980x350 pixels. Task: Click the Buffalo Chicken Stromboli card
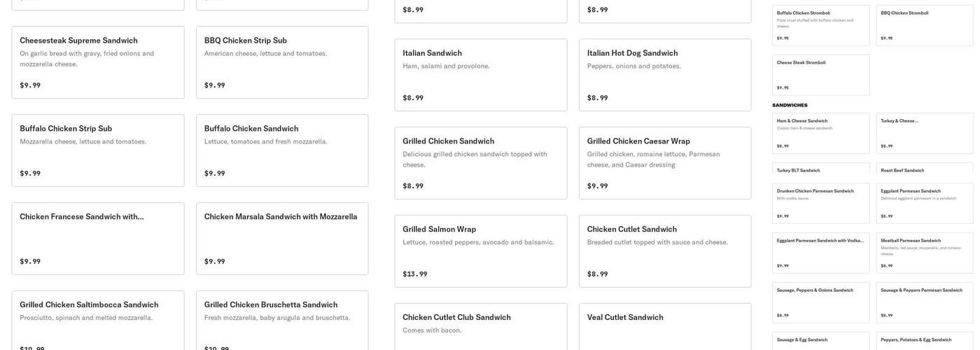(821, 26)
